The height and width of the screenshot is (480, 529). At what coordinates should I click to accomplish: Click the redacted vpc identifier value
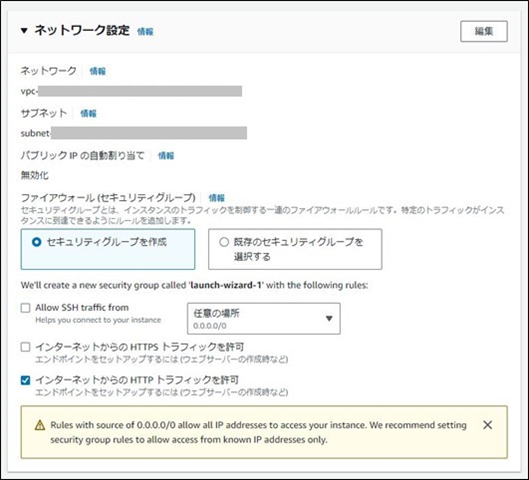click(140, 91)
